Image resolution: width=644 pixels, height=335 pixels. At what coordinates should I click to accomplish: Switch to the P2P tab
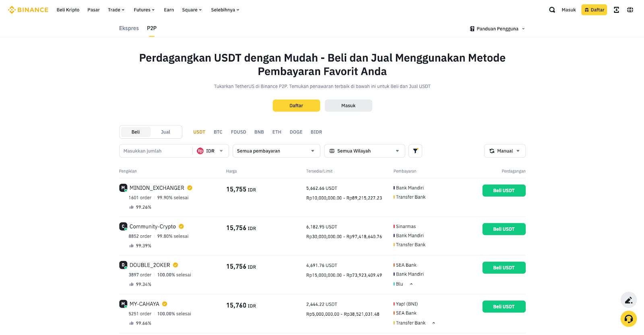152,28
